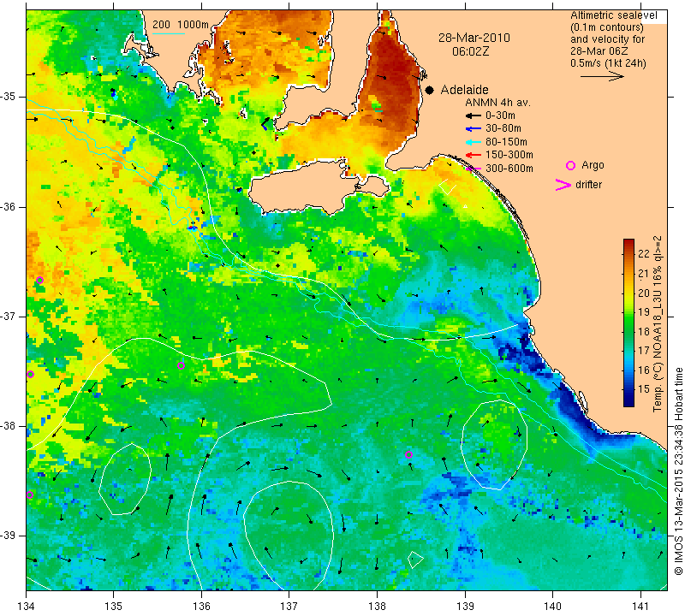Click the black 0-30m arrow legend icon

coord(474,115)
